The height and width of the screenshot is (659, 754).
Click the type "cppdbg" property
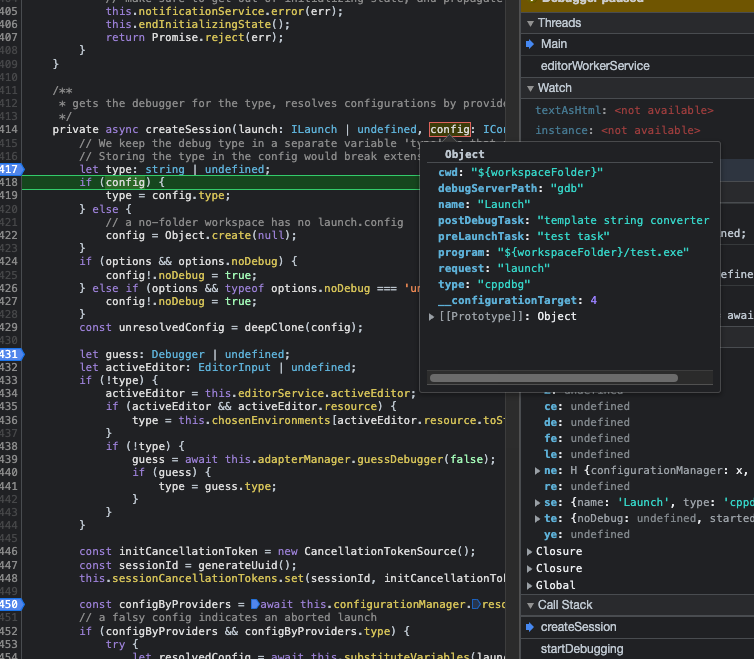click(484, 285)
